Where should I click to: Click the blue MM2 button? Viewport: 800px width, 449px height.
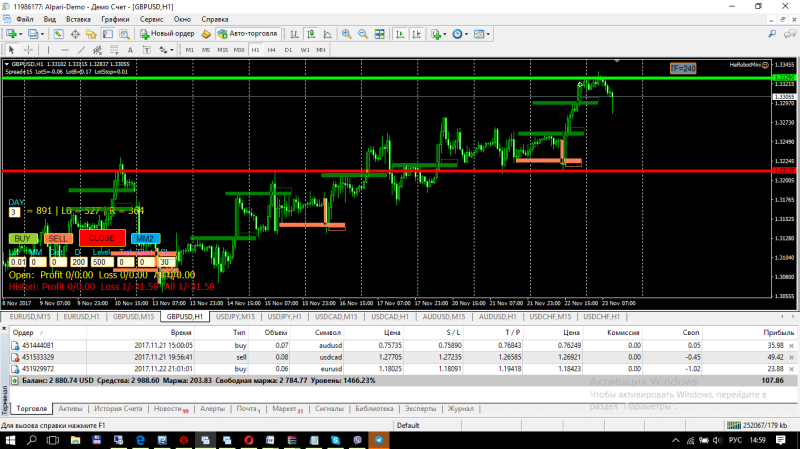[x=145, y=238]
